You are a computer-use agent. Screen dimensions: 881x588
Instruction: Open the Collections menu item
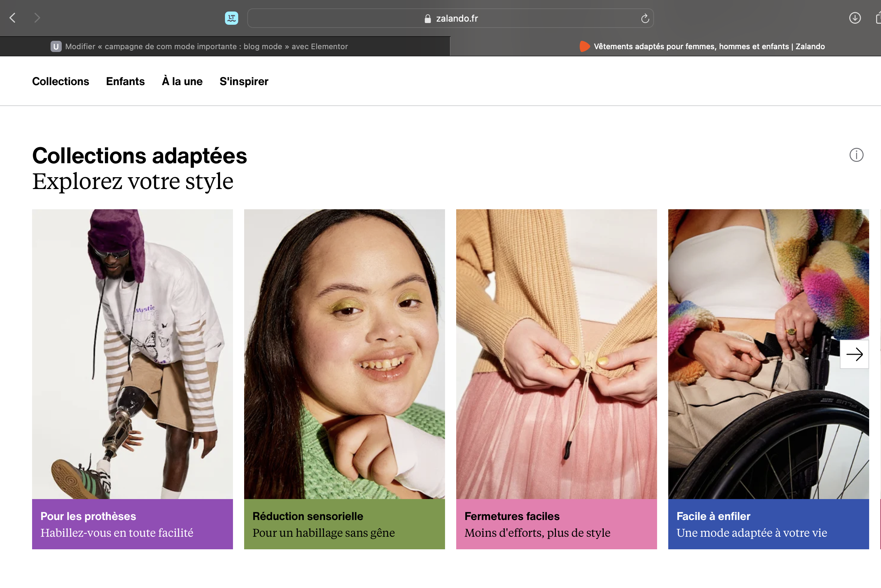pos(60,81)
